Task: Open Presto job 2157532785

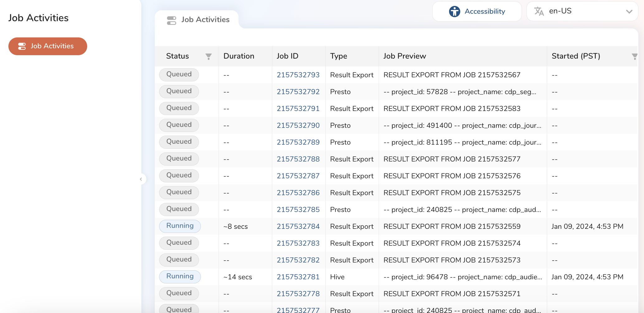Action: (298, 210)
